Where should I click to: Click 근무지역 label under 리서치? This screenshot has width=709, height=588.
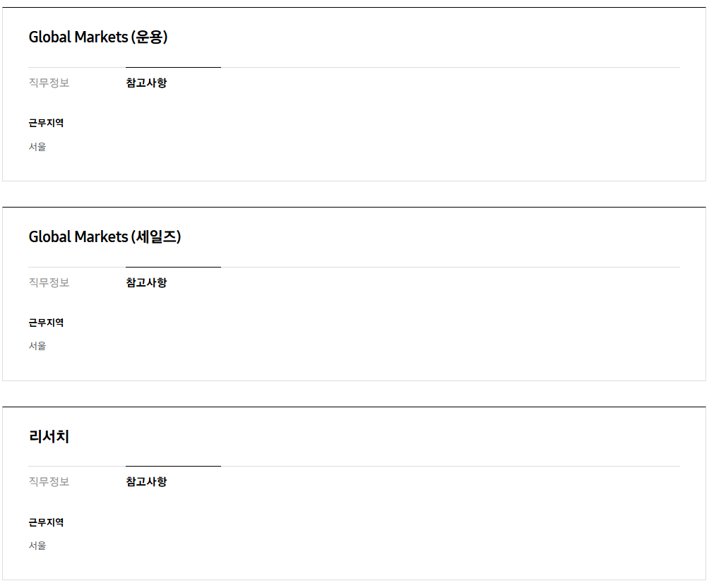coord(46,522)
